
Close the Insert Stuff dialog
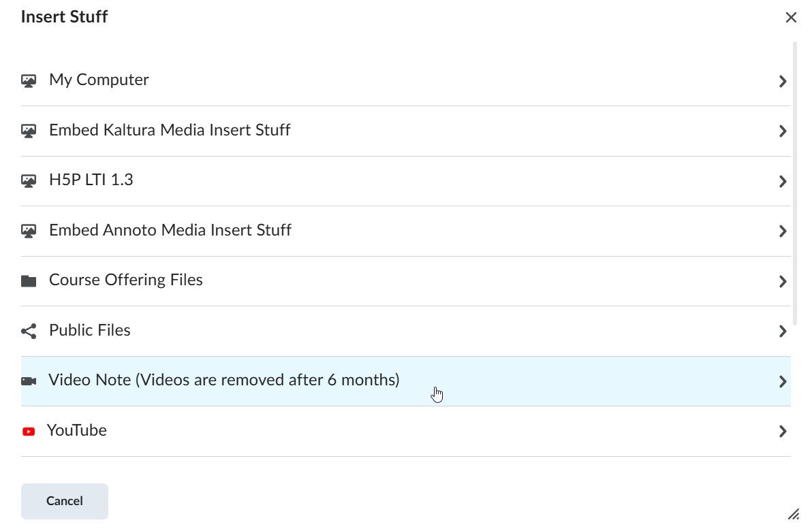point(791,18)
